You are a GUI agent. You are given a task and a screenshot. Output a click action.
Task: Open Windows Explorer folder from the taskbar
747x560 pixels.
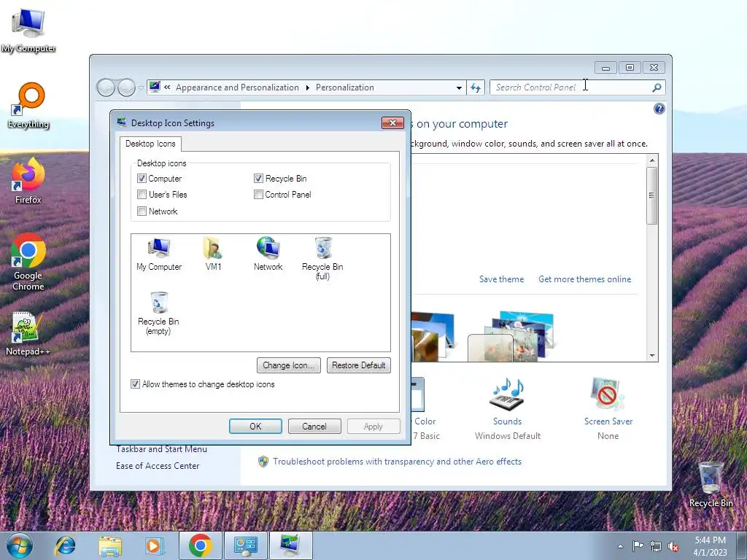click(x=110, y=545)
